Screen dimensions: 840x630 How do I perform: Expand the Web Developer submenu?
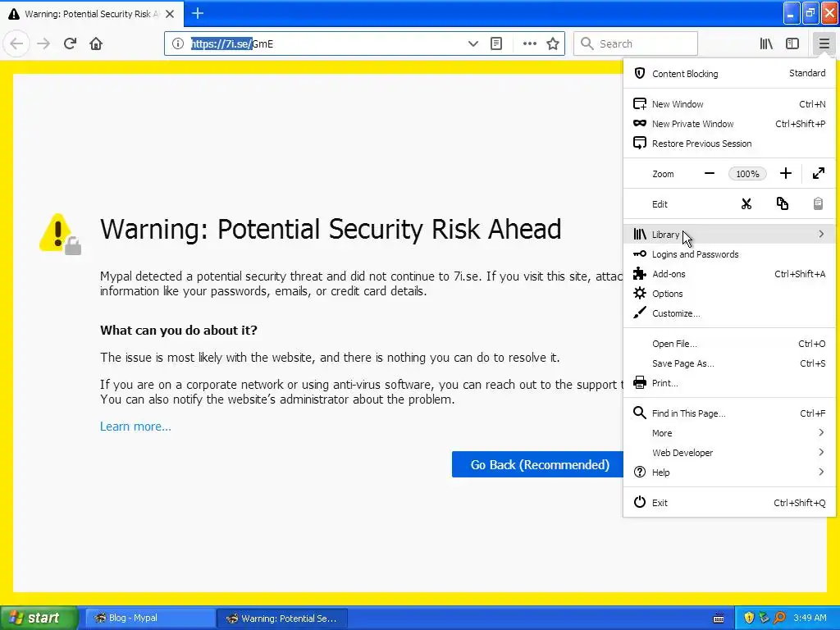[x=729, y=453]
